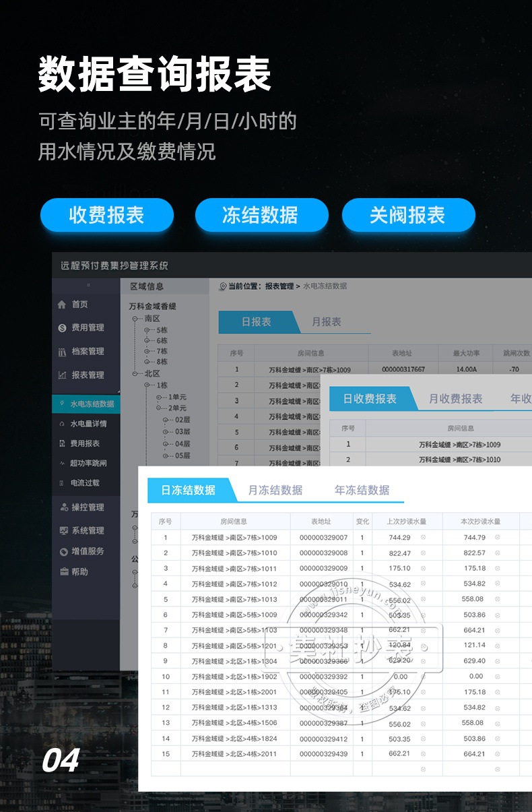Open the 档案管理 archive icon
This screenshot has width=532, height=812.
pyautogui.click(x=63, y=352)
